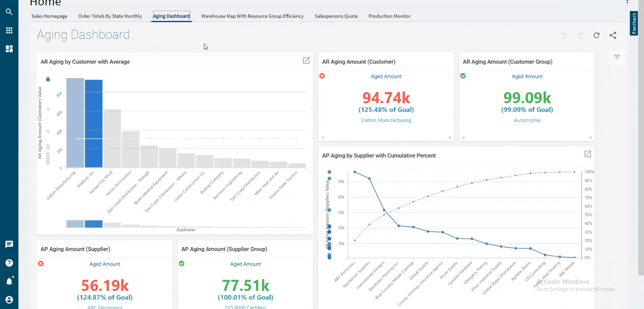644x309 pixels.
Task: Open Warehouse Map With Resource Group Efficiency tab
Action: pos(253,16)
